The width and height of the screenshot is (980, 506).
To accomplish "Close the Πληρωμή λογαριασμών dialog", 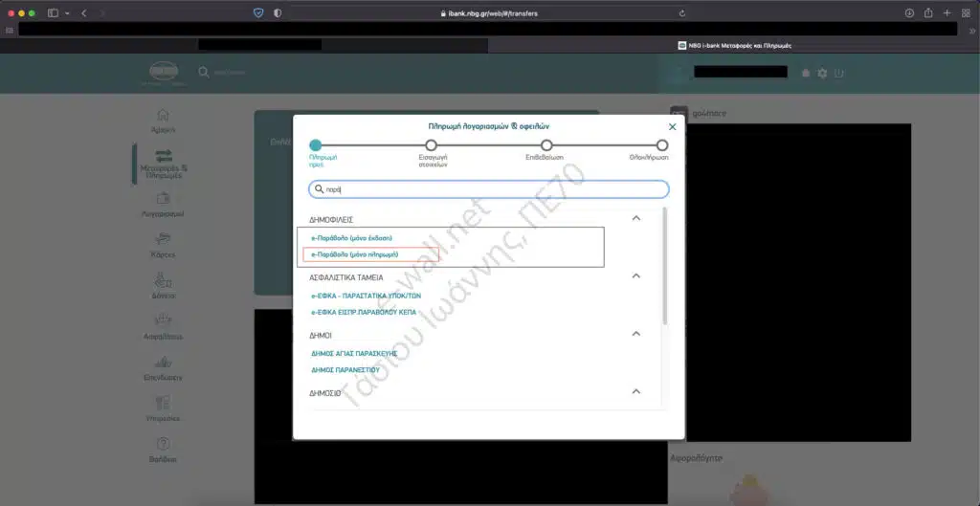I will tap(673, 127).
